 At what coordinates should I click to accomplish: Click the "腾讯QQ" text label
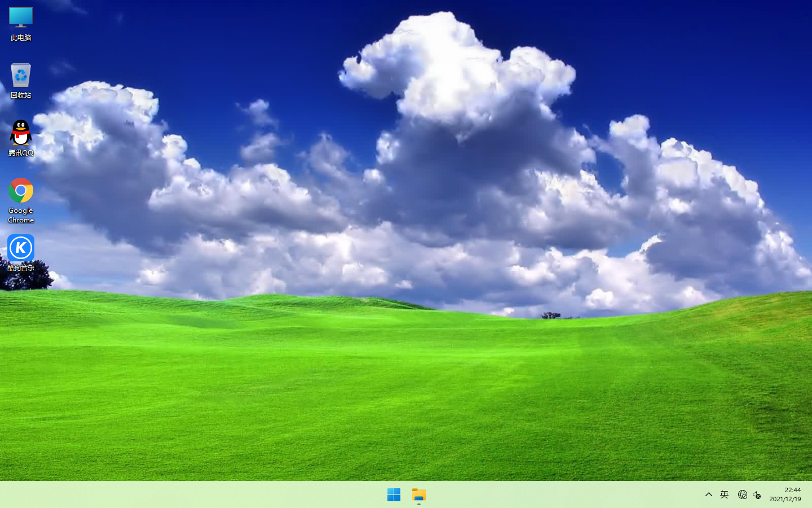pos(21,153)
